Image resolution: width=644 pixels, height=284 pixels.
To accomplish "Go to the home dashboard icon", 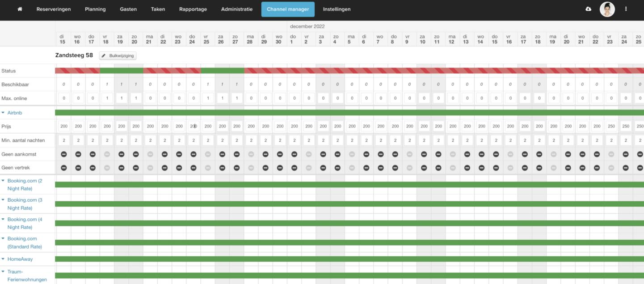I will point(20,9).
